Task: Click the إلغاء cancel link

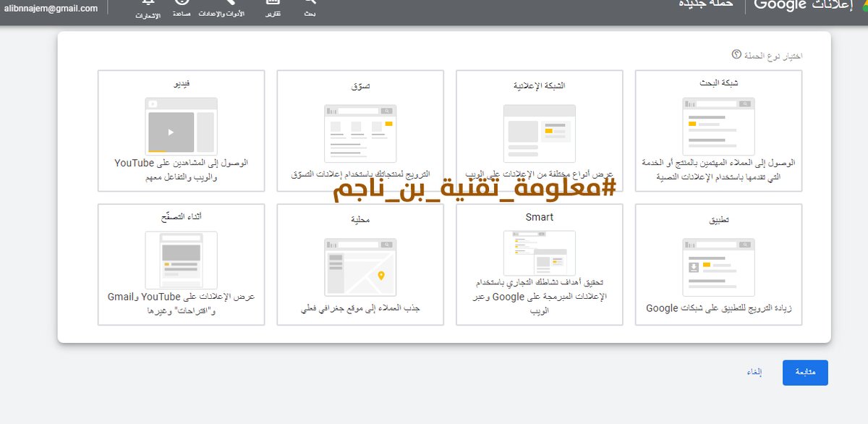Action: click(x=754, y=373)
